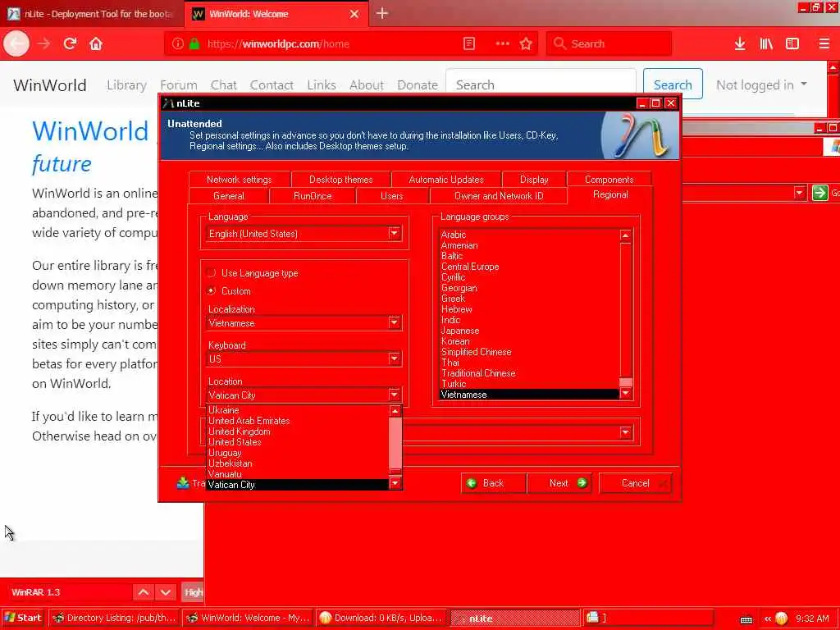840x630 pixels.
Task: Open the Localization dropdown set to Vietnamese
Action: click(x=395, y=322)
